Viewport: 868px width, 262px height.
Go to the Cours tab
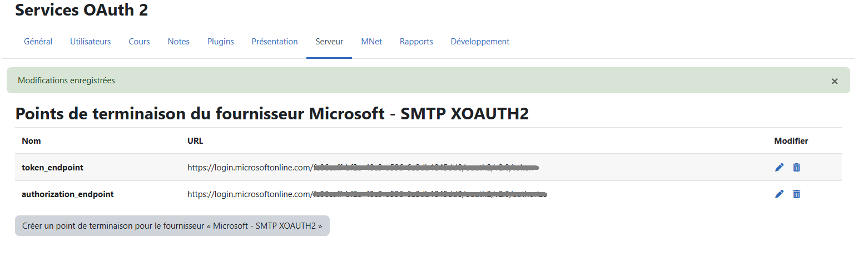(139, 42)
